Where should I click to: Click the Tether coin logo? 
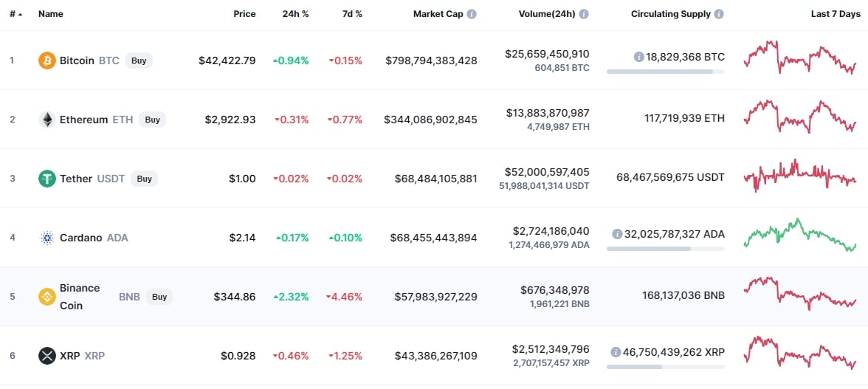47,179
